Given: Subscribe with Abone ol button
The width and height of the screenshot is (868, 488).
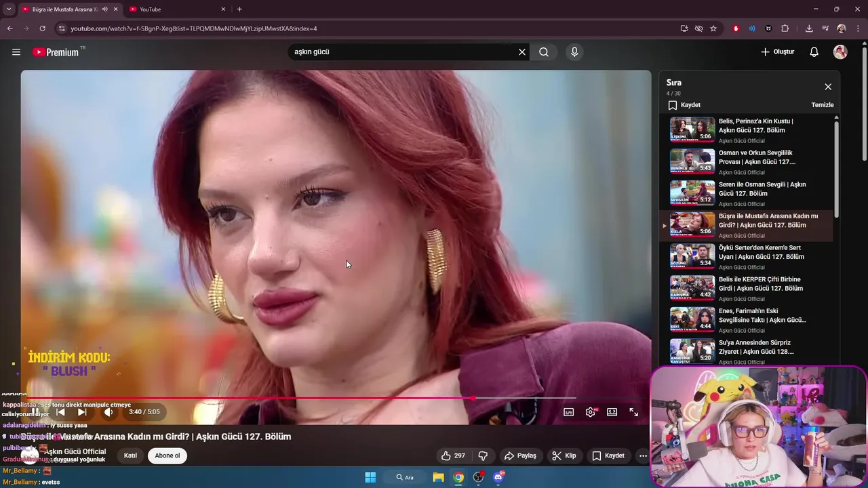Looking at the screenshot, I should point(167,455).
